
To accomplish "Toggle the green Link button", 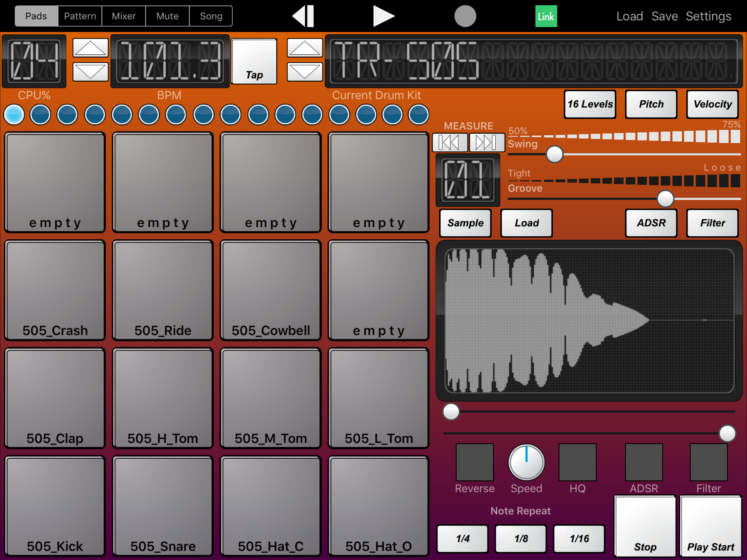I will 546,16.
